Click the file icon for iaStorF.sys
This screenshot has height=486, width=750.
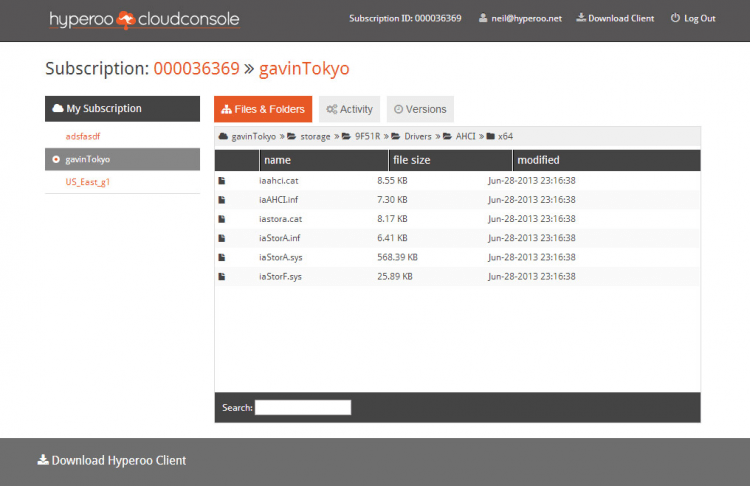pyautogui.click(x=221, y=276)
